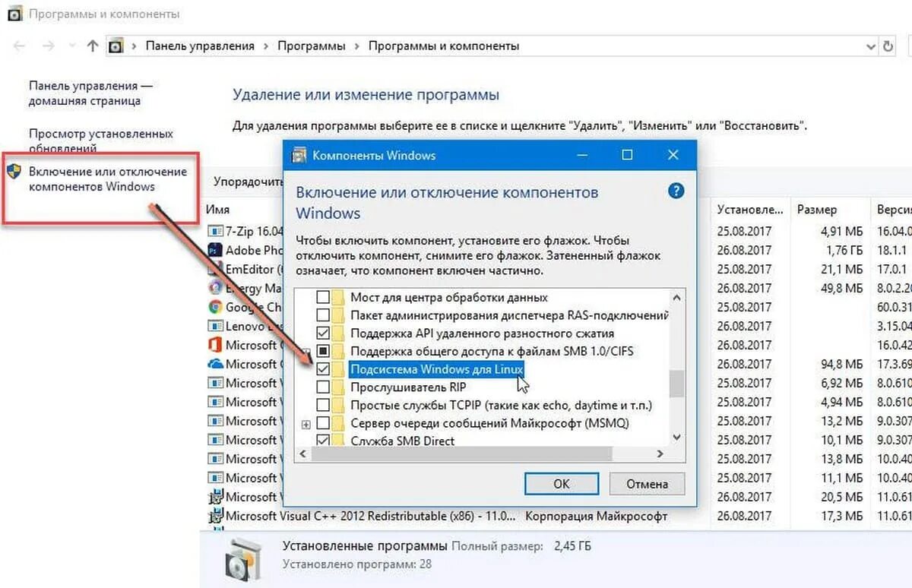Screen dimensions: 912x588
Task: Click the Microsoft OneDrive cloud icon
Action: pyautogui.click(x=215, y=364)
